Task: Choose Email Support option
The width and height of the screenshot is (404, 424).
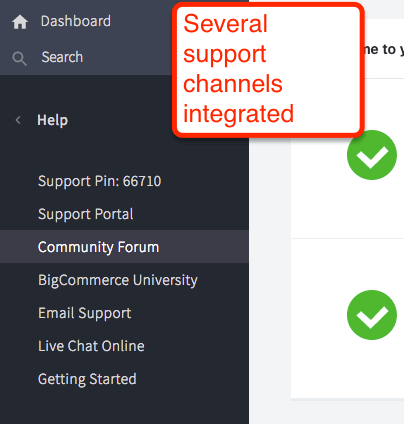Action: tap(85, 313)
